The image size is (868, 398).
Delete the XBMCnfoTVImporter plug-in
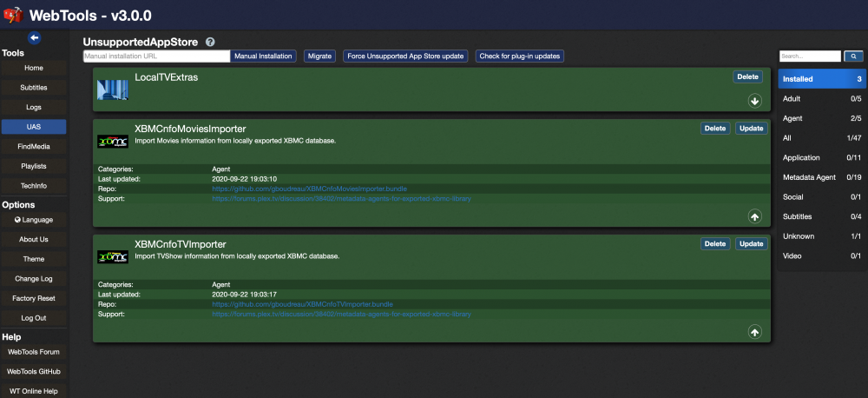(715, 243)
